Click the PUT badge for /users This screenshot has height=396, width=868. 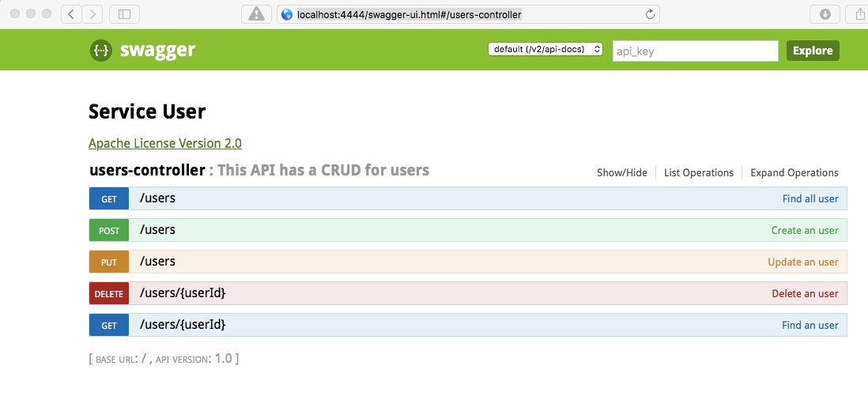click(x=109, y=262)
